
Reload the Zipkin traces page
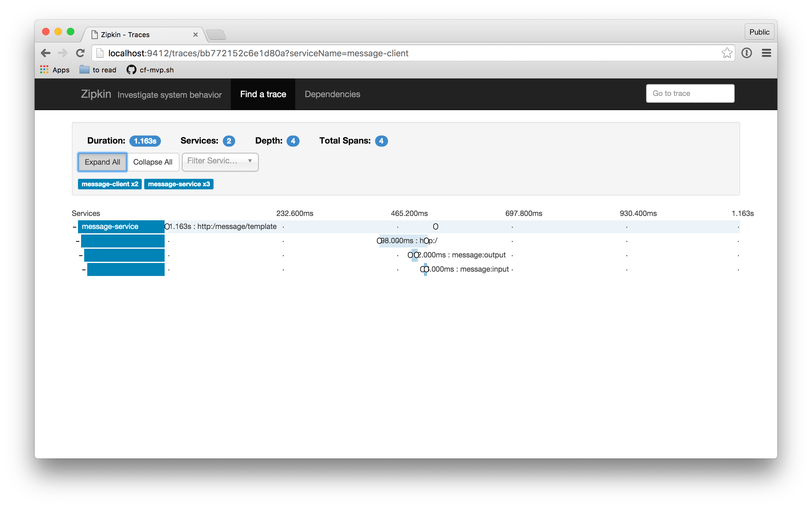(x=80, y=53)
